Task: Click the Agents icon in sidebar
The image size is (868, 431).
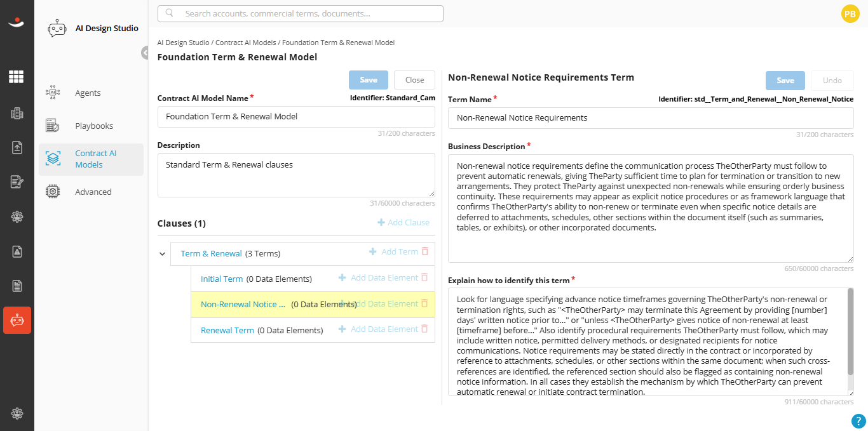Action: coord(53,93)
